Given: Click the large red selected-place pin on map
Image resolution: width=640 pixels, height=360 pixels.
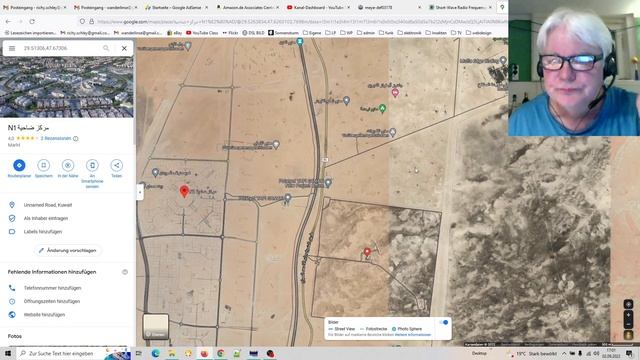Looking at the screenshot, I should (184, 191).
